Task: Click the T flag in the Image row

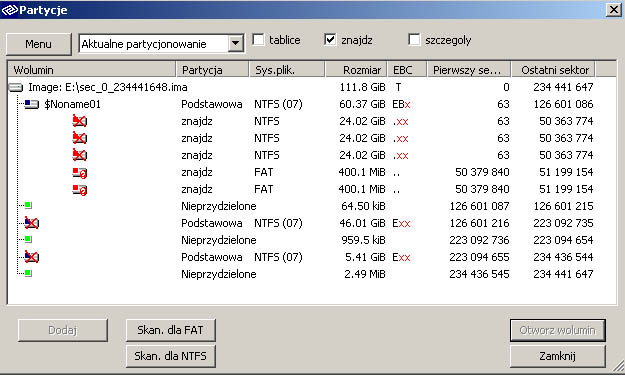Action: click(x=398, y=87)
